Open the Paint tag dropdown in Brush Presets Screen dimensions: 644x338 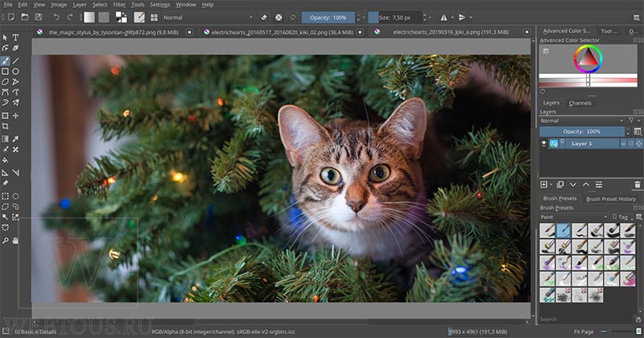pyautogui.click(x=574, y=216)
